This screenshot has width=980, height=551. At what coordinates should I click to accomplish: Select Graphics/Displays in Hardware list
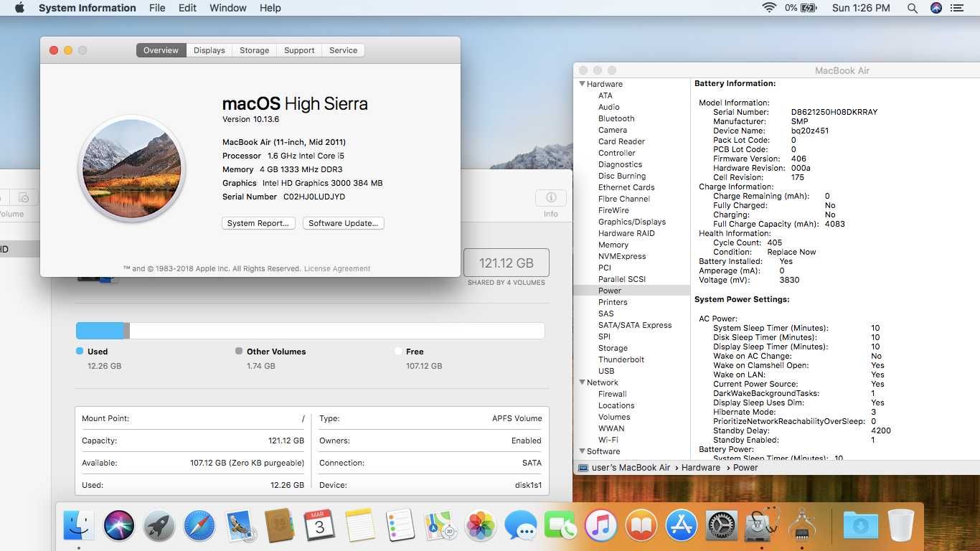click(632, 222)
